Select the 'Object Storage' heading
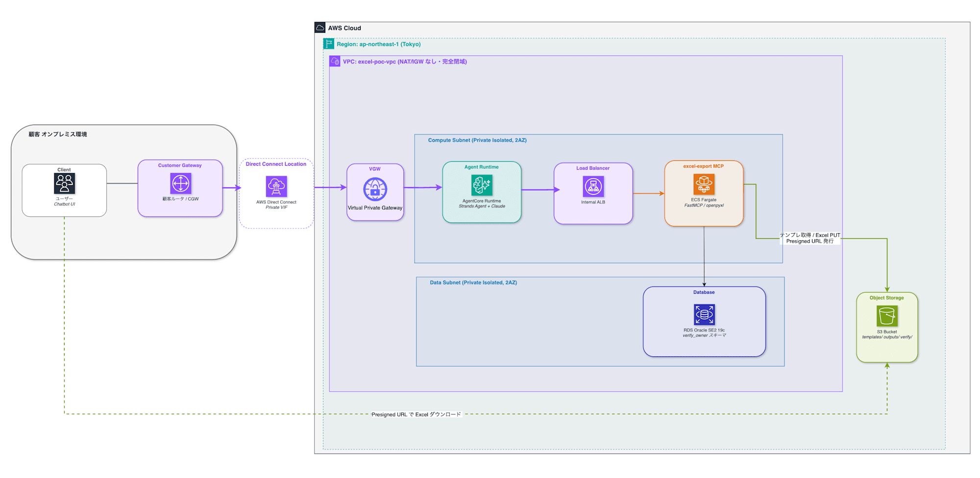Screen dimensions: 980x478 [887, 298]
